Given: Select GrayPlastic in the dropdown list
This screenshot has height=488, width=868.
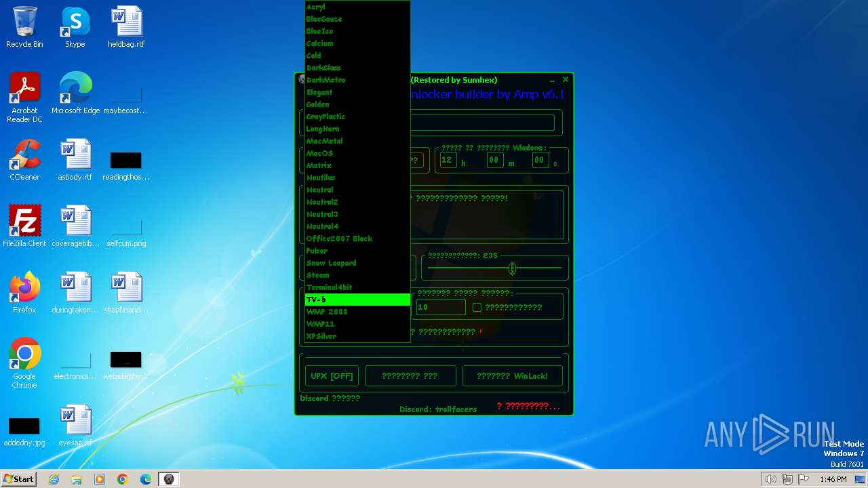Looking at the screenshot, I should [357, 117].
